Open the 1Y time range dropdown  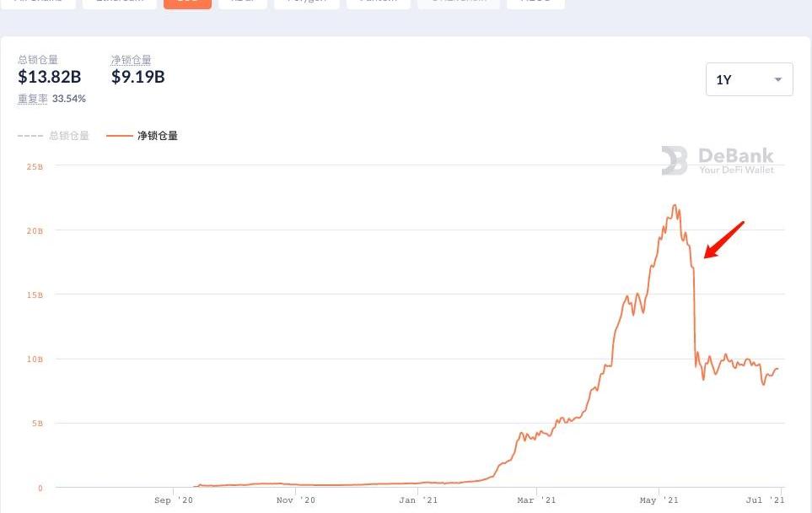pyautogui.click(x=749, y=79)
